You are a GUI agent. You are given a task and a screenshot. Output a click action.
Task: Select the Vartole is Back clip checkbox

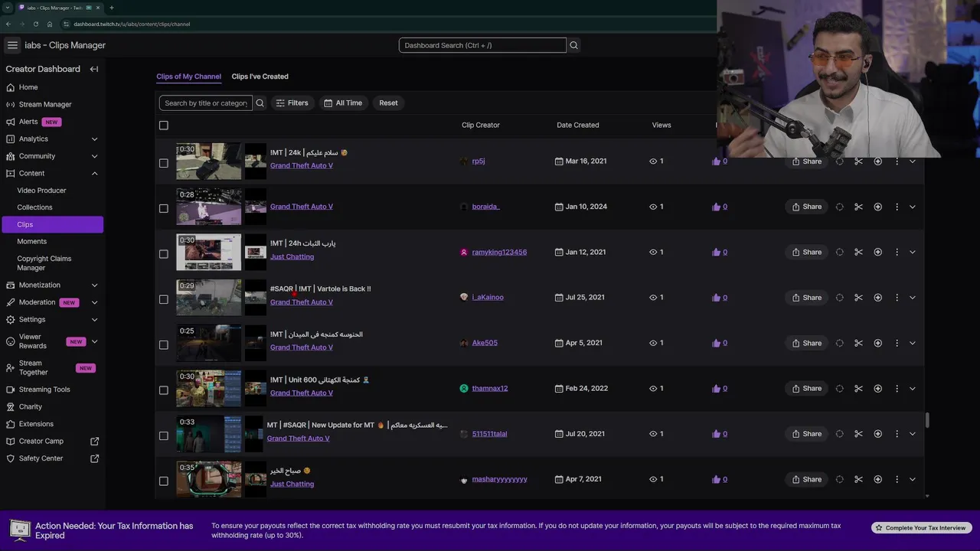(163, 299)
